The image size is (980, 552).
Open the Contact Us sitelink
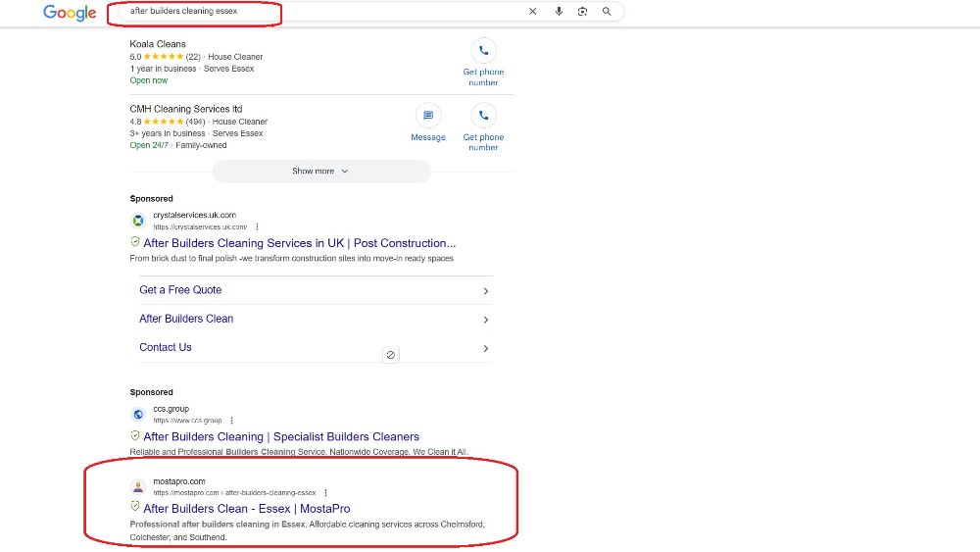(166, 347)
